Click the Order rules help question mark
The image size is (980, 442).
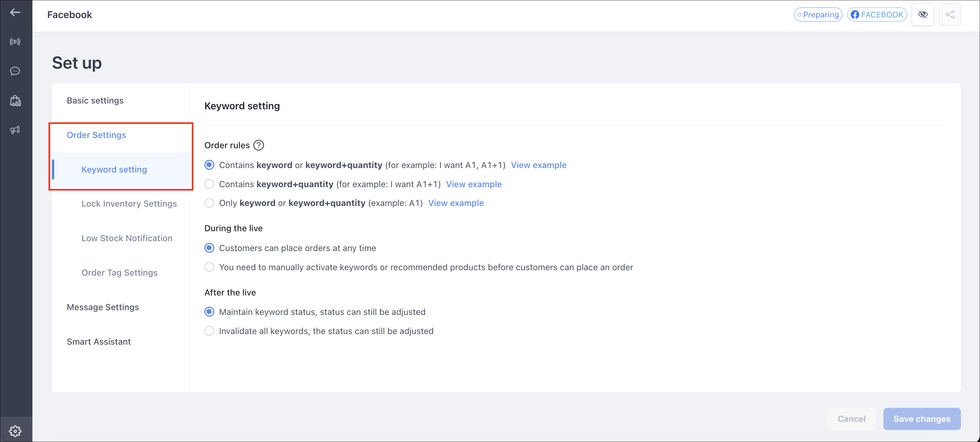click(x=259, y=145)
